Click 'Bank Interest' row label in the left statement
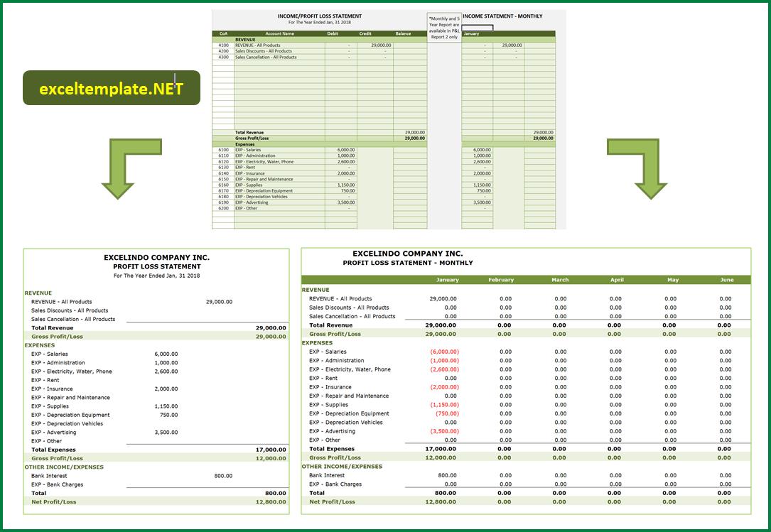This screenshot has width=771, height=532. tap(49, 476)
